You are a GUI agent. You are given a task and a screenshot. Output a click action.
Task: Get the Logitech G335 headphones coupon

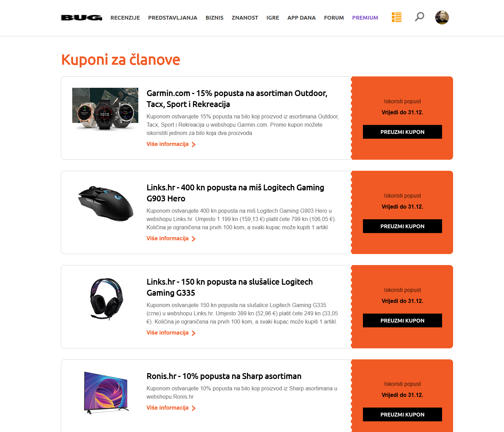(403, 320)
